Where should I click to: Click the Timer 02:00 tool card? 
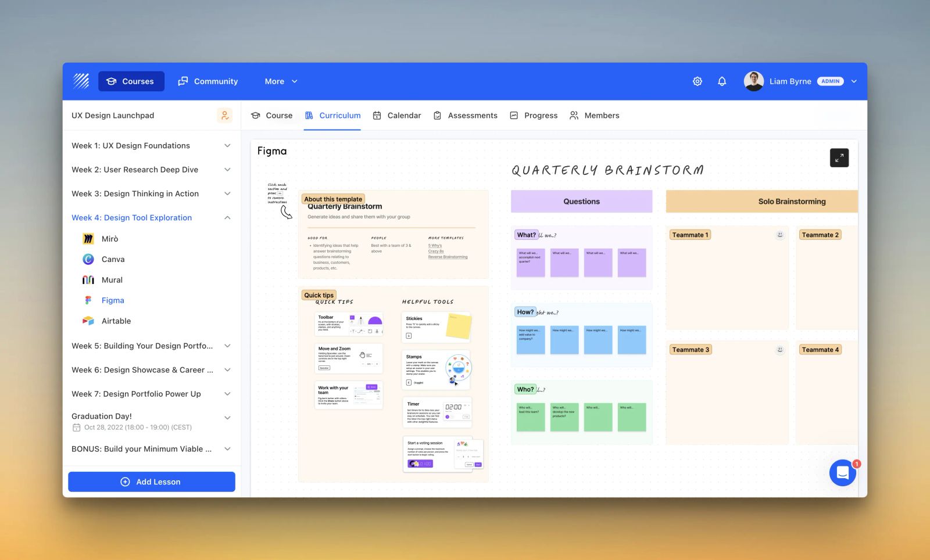(437, 412)
